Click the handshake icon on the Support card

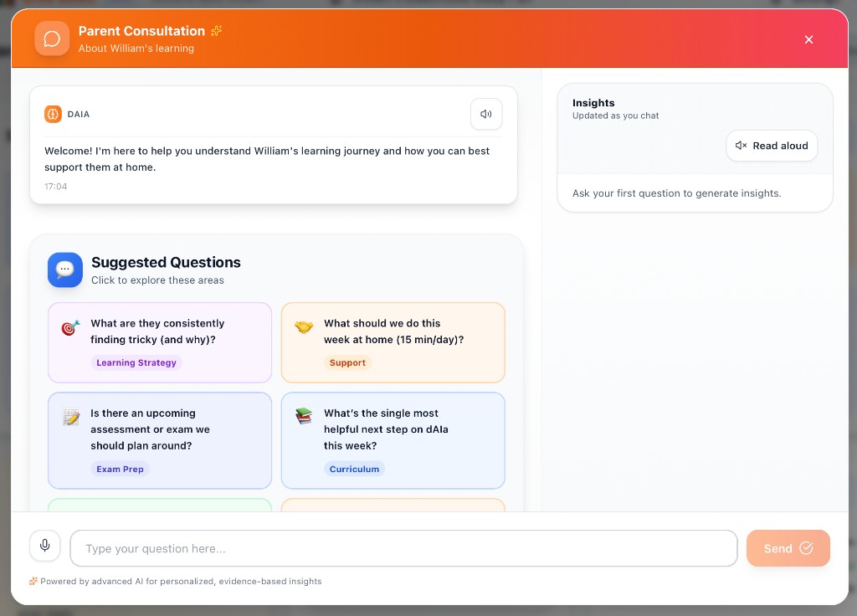[304, 328]
